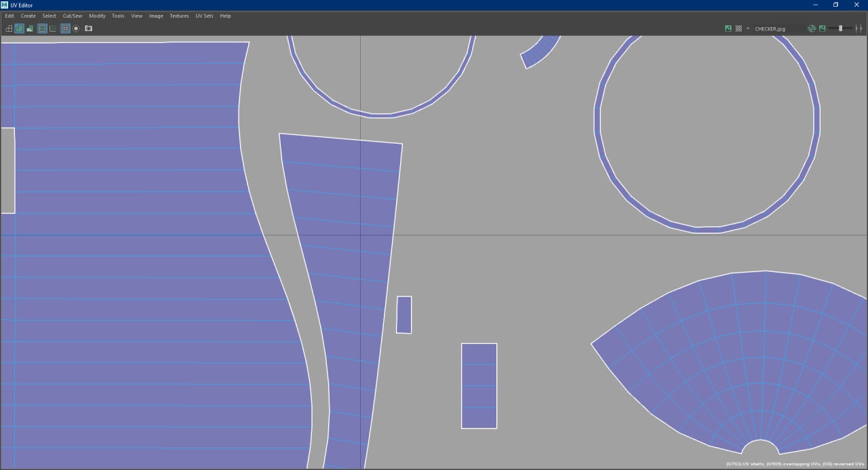Click the isolate select circle icon
This screenshot has height=470, width=868.
click(76, 28)
